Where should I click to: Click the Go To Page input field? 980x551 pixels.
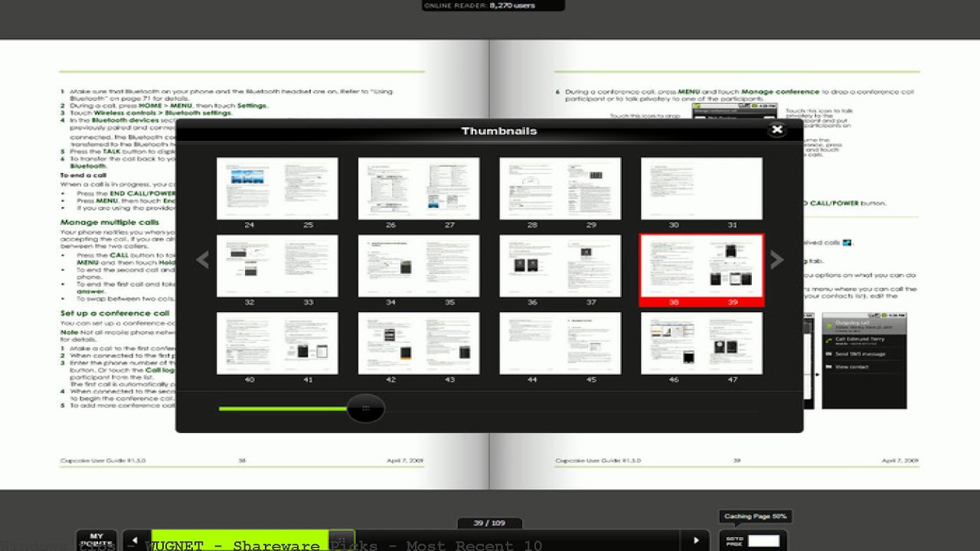(x=763, y=540)
